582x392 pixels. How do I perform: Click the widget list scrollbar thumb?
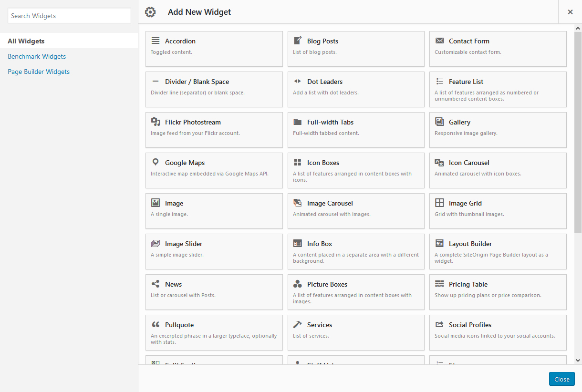pyautogui.click(x=578, y=134)
